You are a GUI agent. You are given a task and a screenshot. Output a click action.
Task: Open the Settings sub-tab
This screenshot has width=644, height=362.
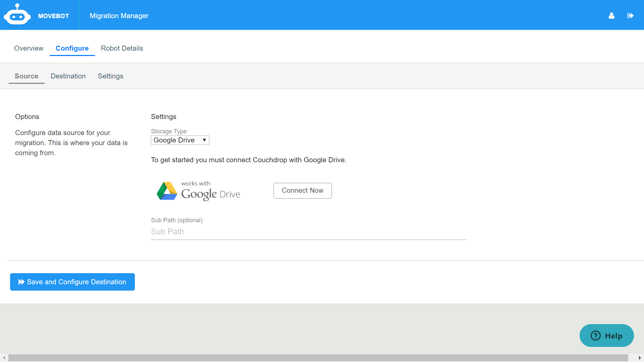[110, 76]
